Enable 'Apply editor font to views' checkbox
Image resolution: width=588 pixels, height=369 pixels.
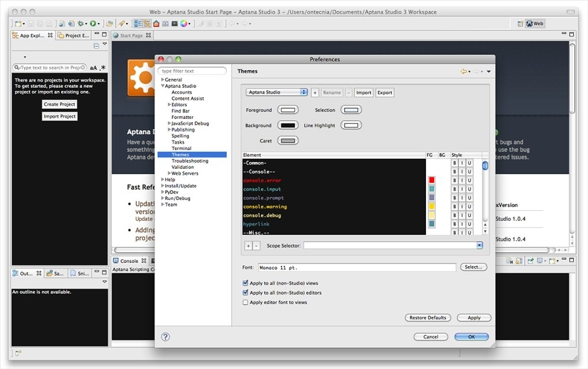pos(245,302)
